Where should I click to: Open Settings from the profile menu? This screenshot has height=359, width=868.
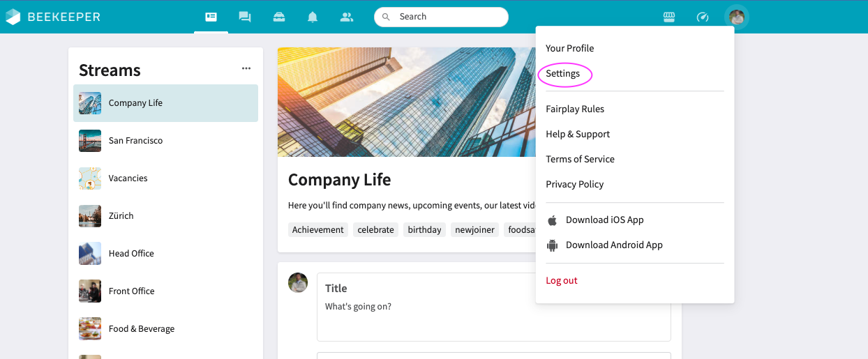[563, 73]
